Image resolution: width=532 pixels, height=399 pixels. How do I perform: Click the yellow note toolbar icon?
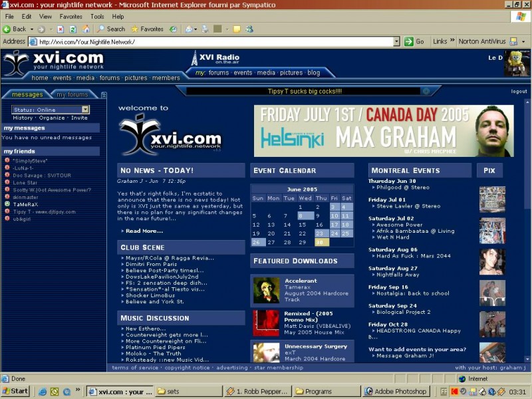click(x=237, y=29)
